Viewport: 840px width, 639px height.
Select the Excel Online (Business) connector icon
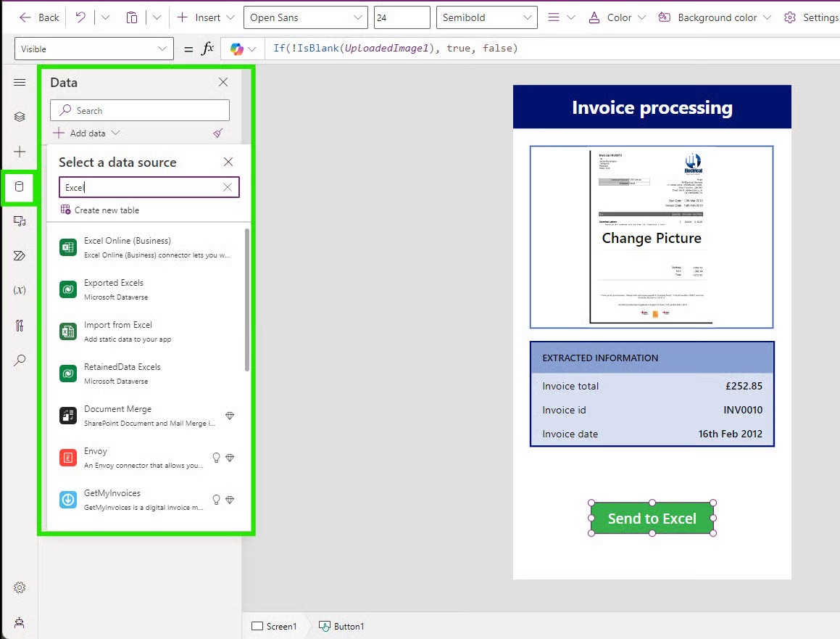coord(68,247)
